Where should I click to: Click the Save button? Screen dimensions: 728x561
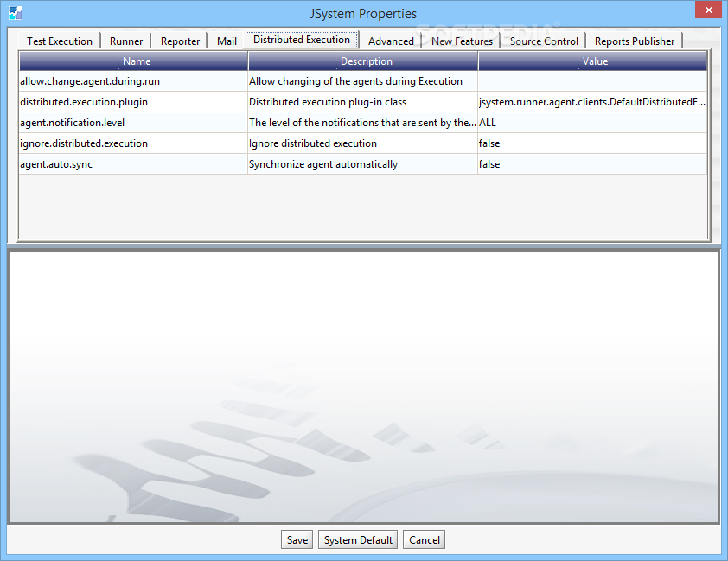point(297,539)
